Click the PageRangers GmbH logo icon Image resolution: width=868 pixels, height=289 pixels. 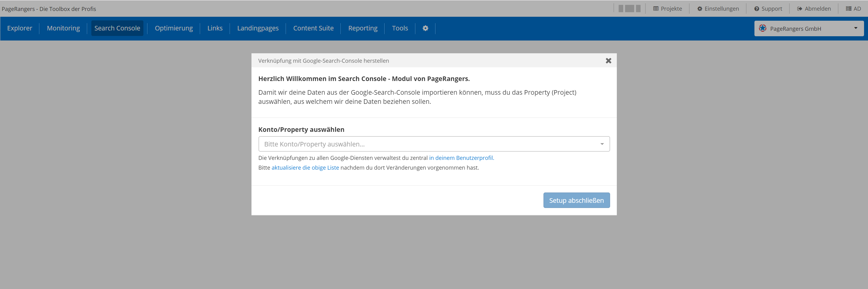click(763, 28)
